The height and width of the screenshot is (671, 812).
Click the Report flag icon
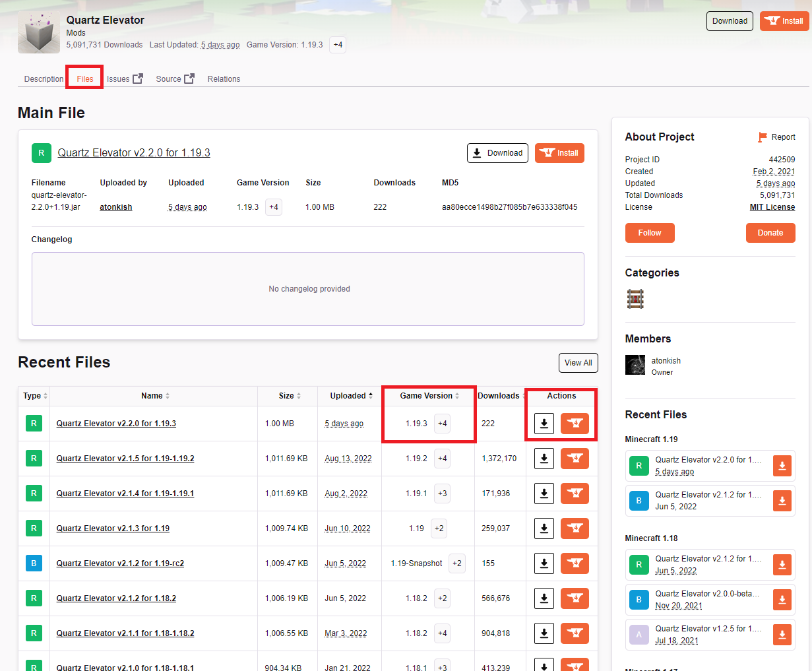click(763, 137)
